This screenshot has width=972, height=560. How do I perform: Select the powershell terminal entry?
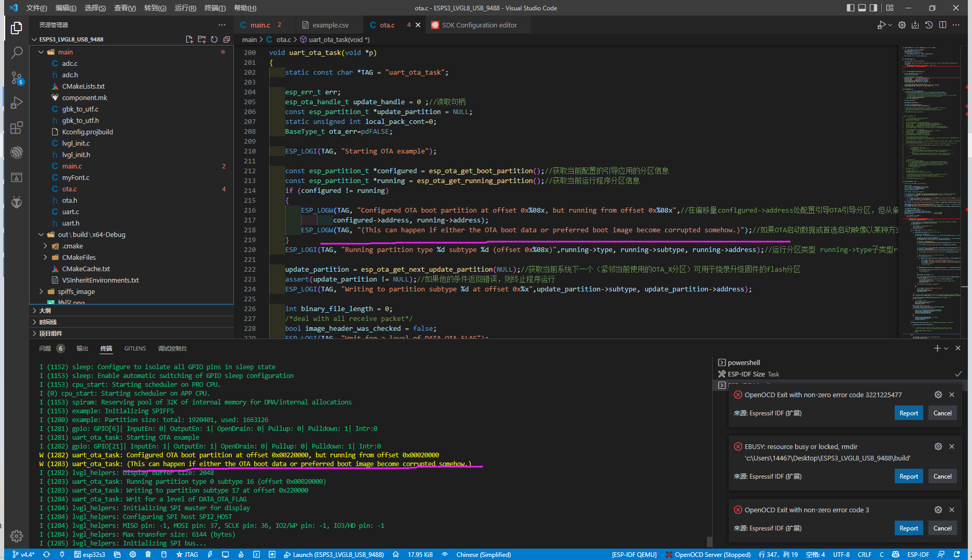tap(744, 362)
